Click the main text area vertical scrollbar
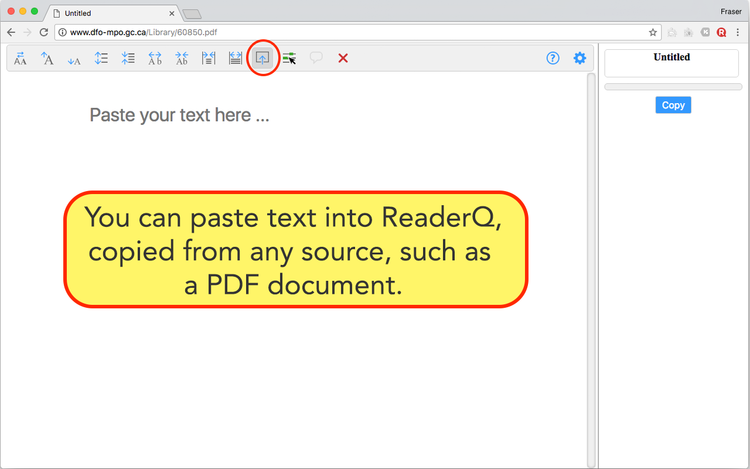 click(x=591, y=270)
